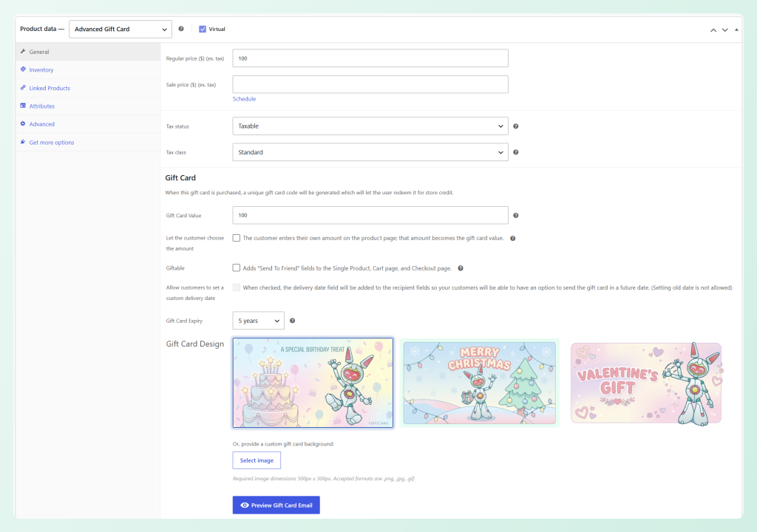Switch to the Attributes tab

click(x=88, y=106)
